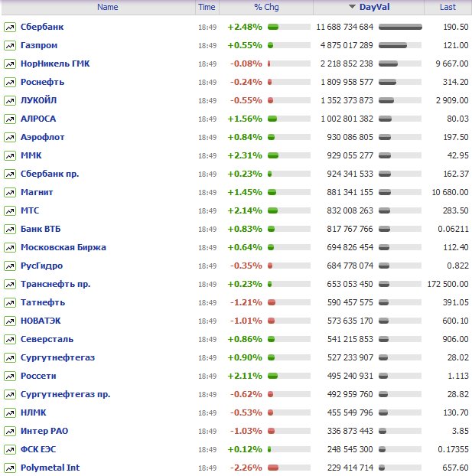Sort the table by the DayVal column
Screen dimensions: 472x476
tap(374, 7)
